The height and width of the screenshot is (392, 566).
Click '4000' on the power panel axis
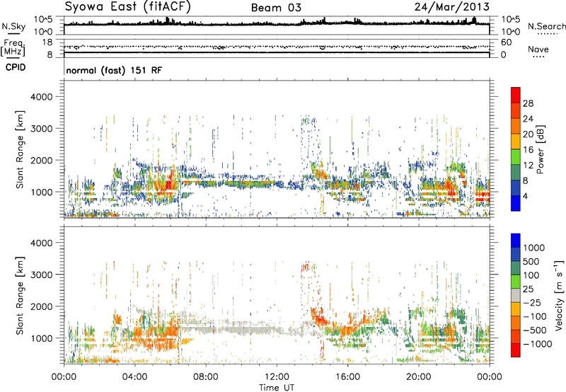pyautogui.click(x=41, y=97)
